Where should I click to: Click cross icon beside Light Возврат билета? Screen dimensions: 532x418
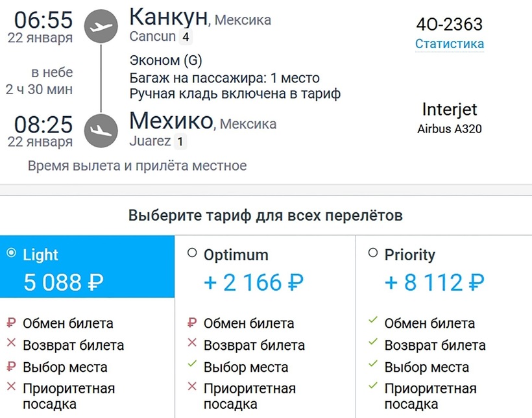(x=10, y=345)
